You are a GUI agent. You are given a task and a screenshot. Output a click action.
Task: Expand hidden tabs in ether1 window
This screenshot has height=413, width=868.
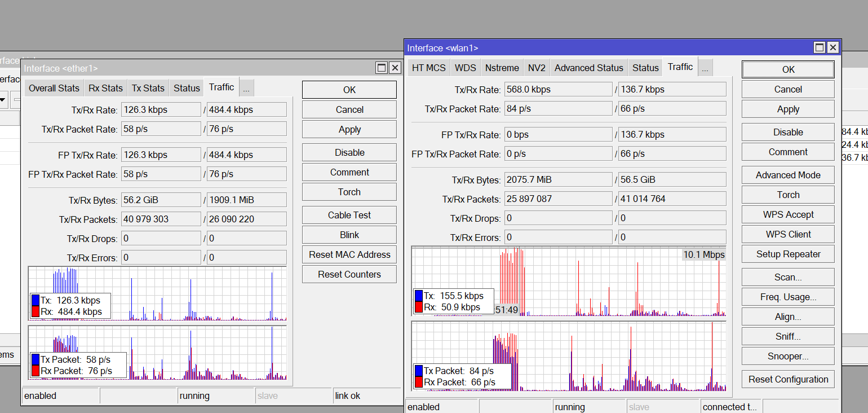pos(246,88)
